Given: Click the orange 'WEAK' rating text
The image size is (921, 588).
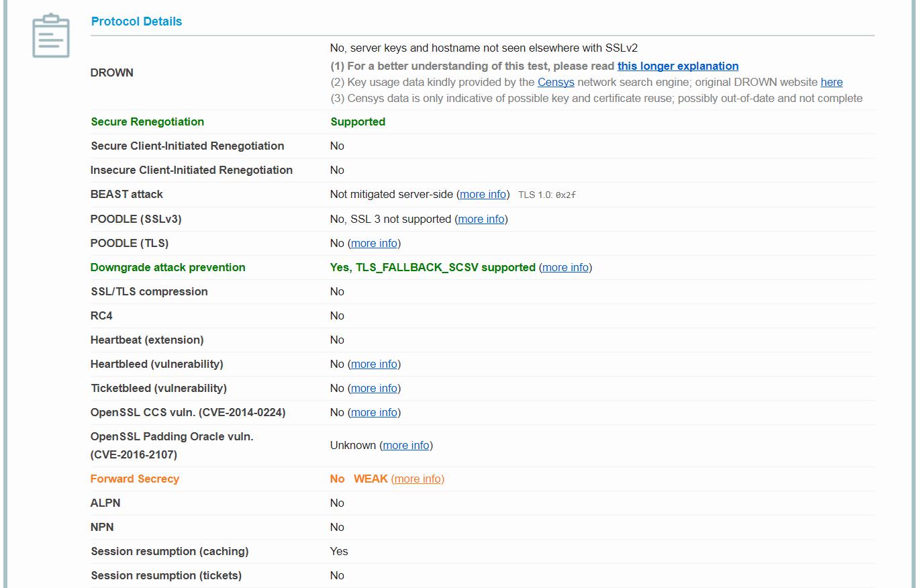Looking at the screenshot, I should click(371, 479).
